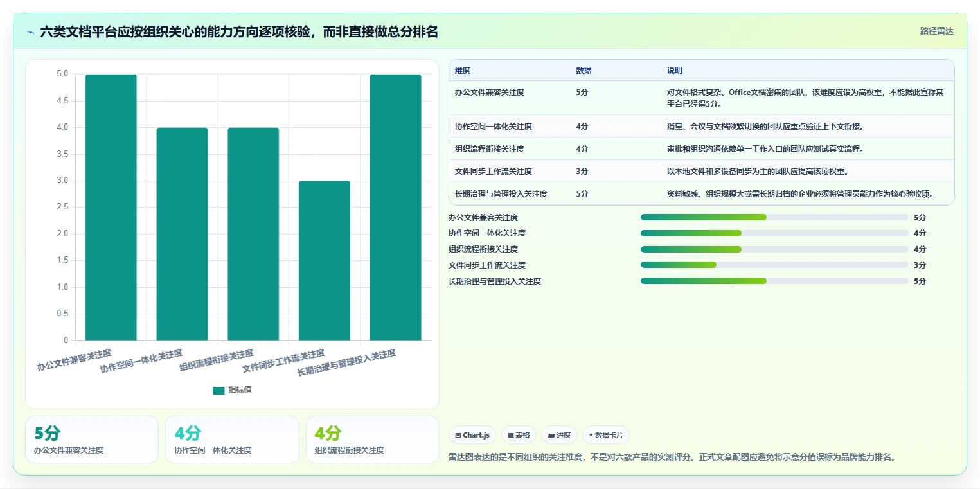
Task: Click the Chart.js tag
Action: (472, 435)
